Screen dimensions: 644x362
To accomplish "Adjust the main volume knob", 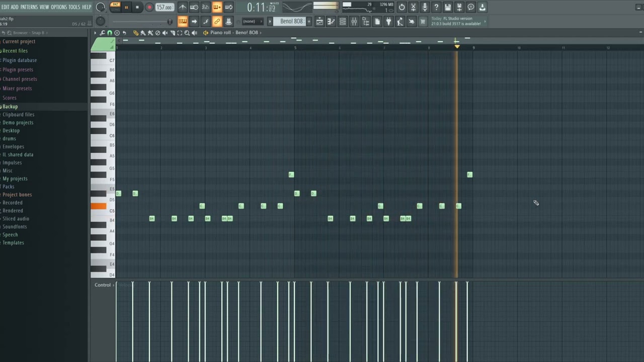I will (101, 7).
